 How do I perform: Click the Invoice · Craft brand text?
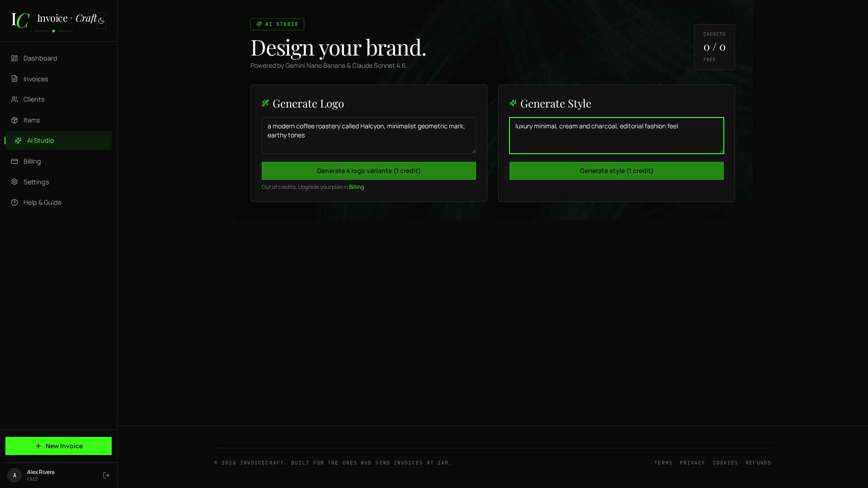point(67,18)
